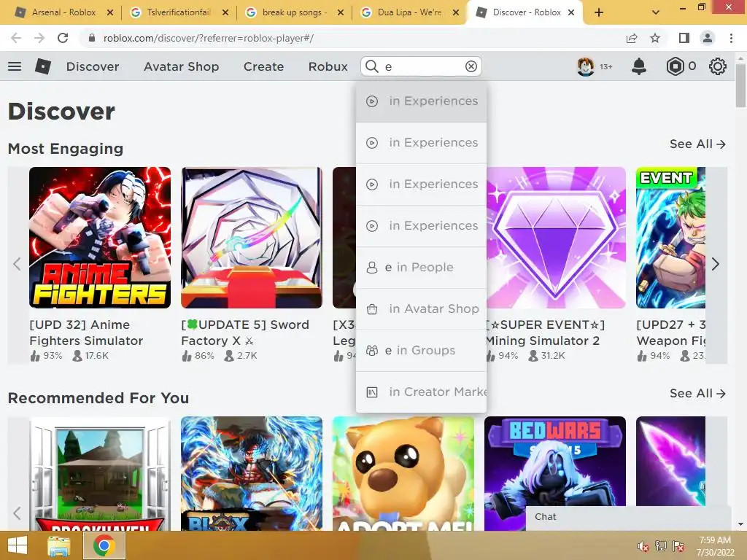Click '[☆SUPER EVENT☆] Mining Simulator 2' title
The image size is (747, 560).
546,332
